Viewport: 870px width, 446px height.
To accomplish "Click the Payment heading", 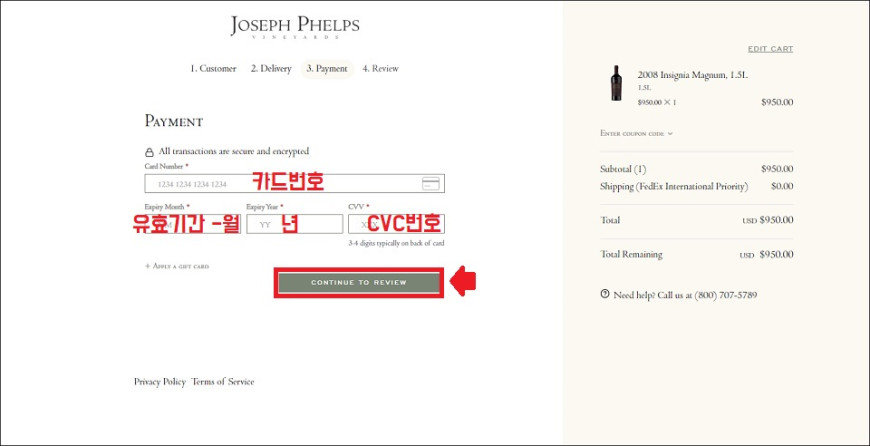I will coord(174,121).
